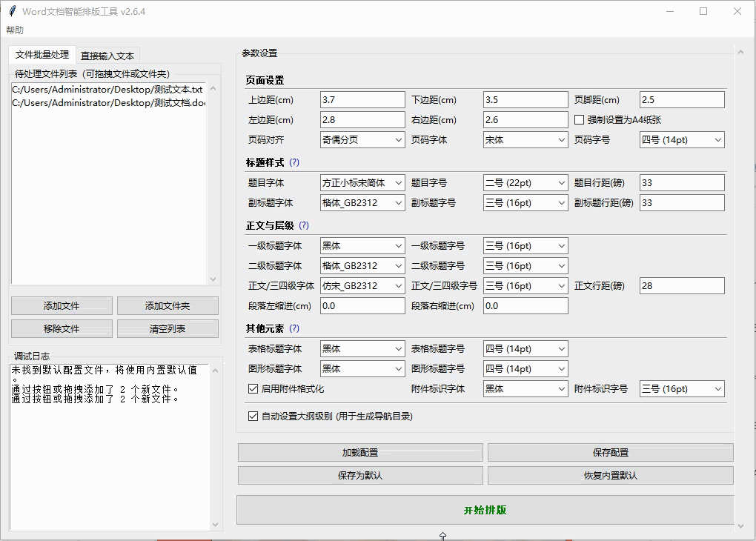Open 表格标题字号 dropdown

[525, 348]
